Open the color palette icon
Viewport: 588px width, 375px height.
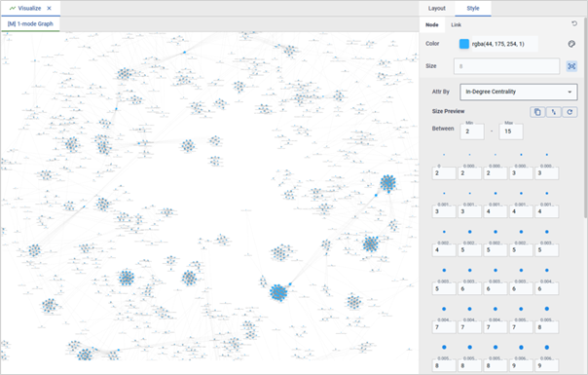tap(571, 44)
